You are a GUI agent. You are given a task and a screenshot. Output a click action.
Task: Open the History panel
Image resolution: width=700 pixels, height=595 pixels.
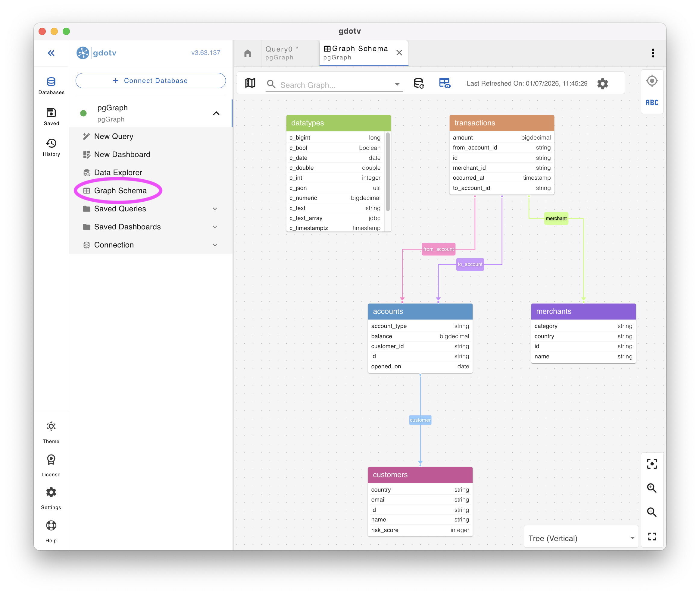pyautogui.click(x=51, y=147)
